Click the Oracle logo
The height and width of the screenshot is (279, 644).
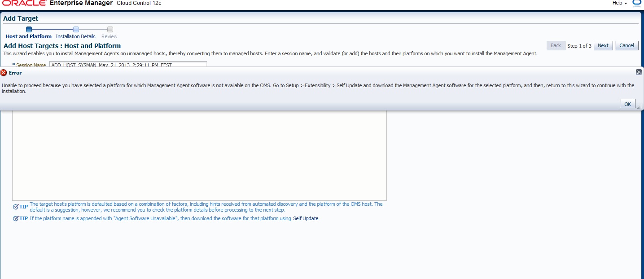24,3
